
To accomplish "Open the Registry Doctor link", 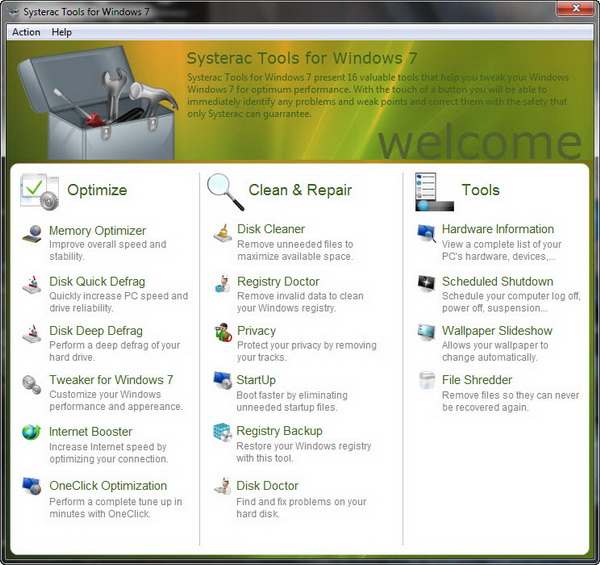I will coord(278,282).
